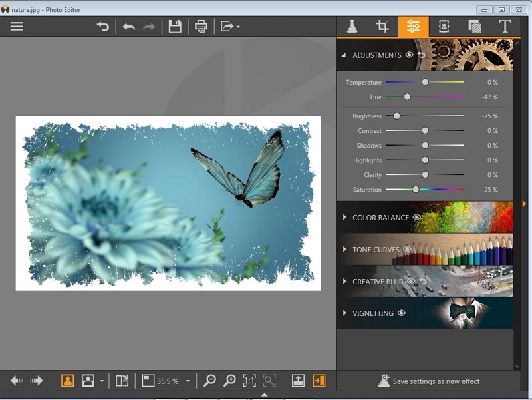The height and width of the screenshot is (400, 532).
Task: Click the print icon
Action: 201,27
